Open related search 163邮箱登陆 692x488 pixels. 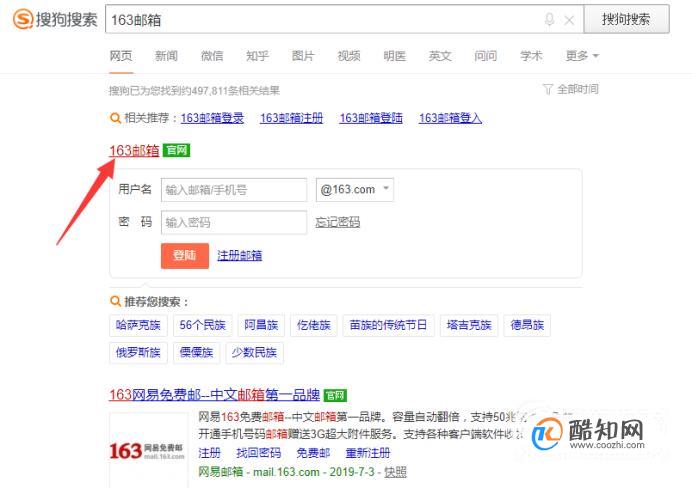tap(371, 118)
